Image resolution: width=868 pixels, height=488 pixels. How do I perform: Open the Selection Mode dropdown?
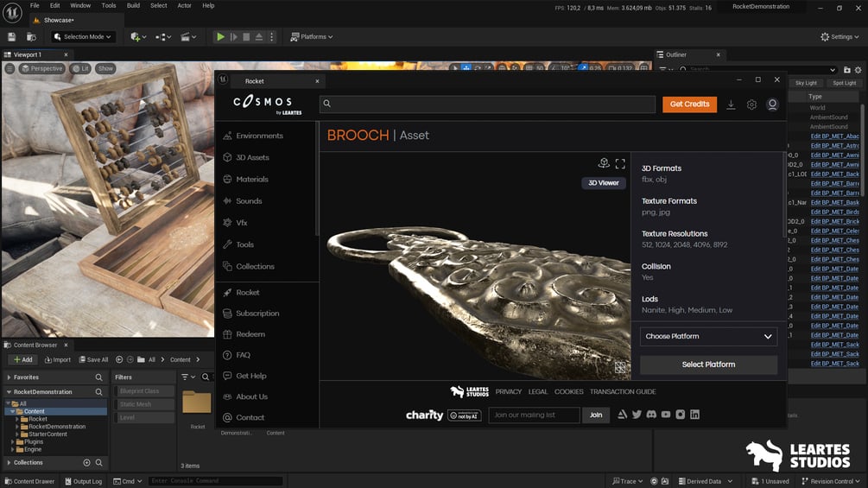tap(84, 36)
